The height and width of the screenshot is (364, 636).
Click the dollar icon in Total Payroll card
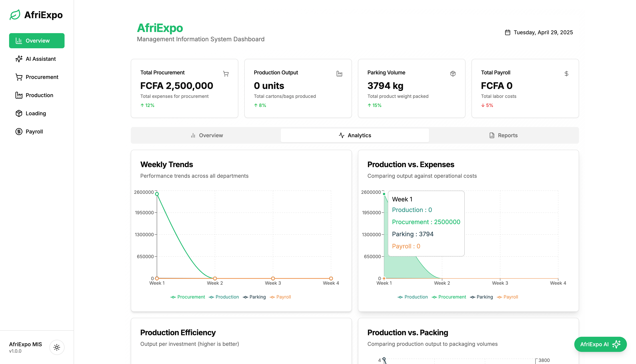[566, 73]
